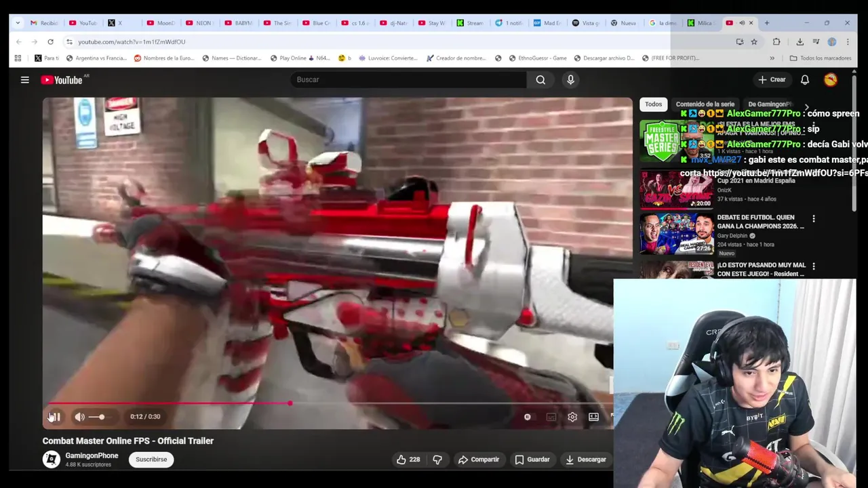Switch to the Stream Kick tab

coord(471,23)
